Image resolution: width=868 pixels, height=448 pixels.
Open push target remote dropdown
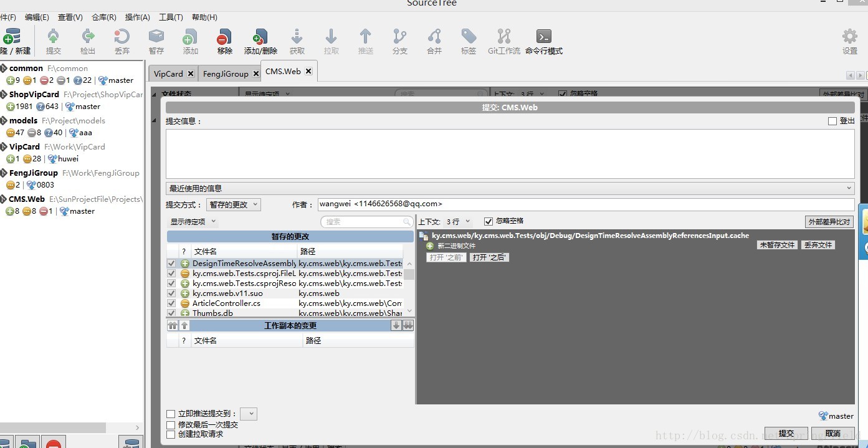248,414
